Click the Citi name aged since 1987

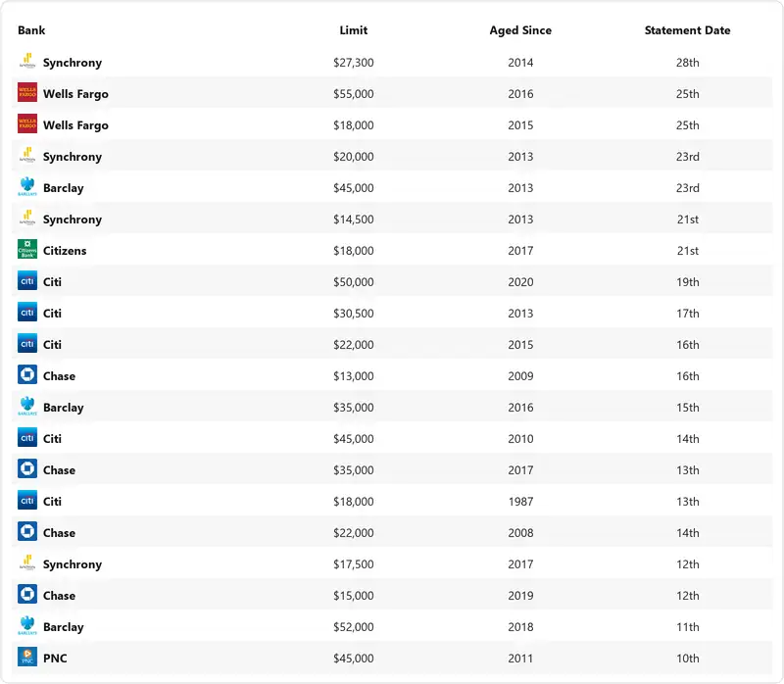pos(52,502)
